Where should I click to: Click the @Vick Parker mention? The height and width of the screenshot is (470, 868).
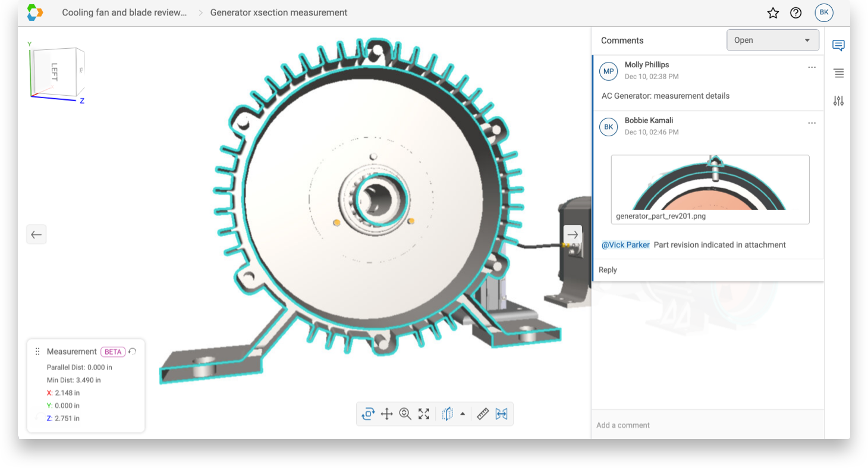[625, 245]
